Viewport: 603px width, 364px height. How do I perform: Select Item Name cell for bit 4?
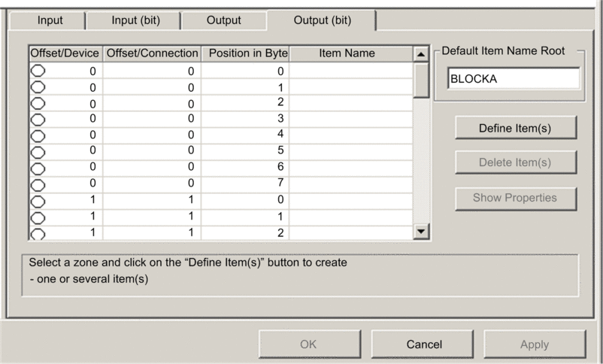pos(351,135)
